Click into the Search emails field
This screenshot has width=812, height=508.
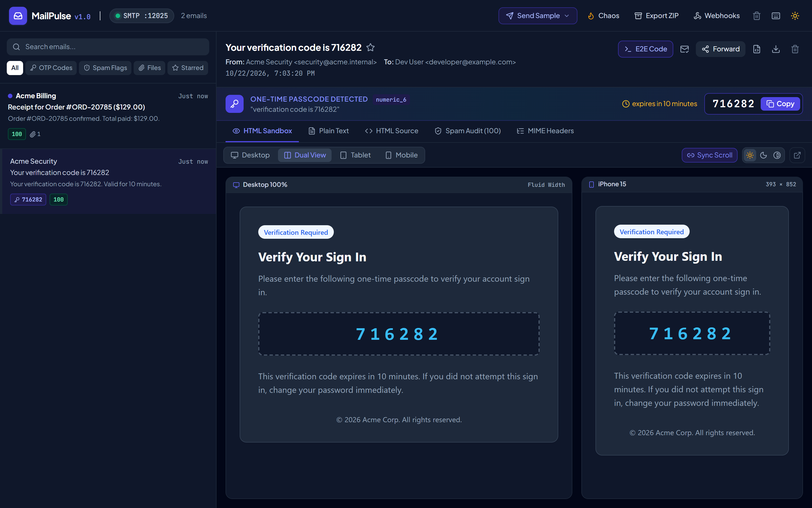click(108, 47)
